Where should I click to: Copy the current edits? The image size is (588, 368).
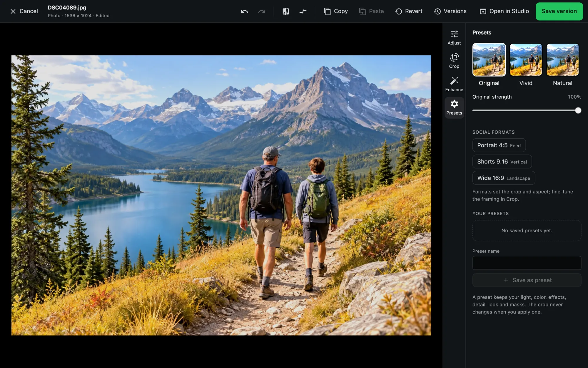336,11
